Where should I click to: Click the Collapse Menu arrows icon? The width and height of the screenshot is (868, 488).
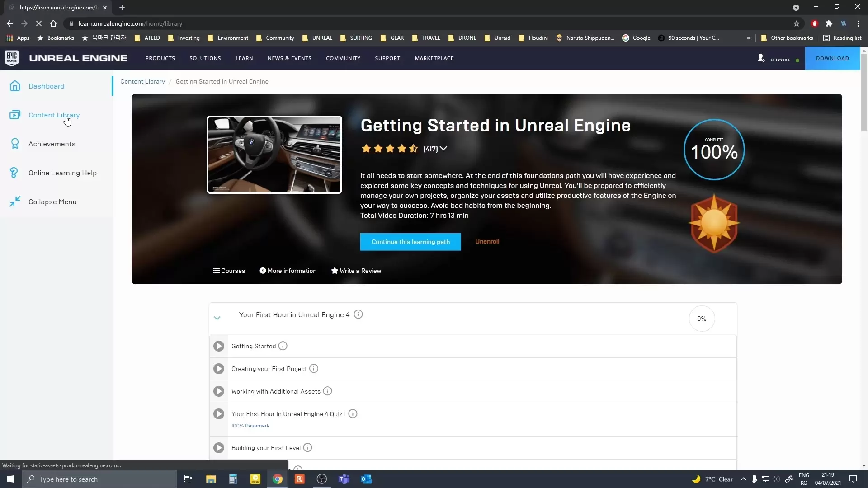coord(15,202)
